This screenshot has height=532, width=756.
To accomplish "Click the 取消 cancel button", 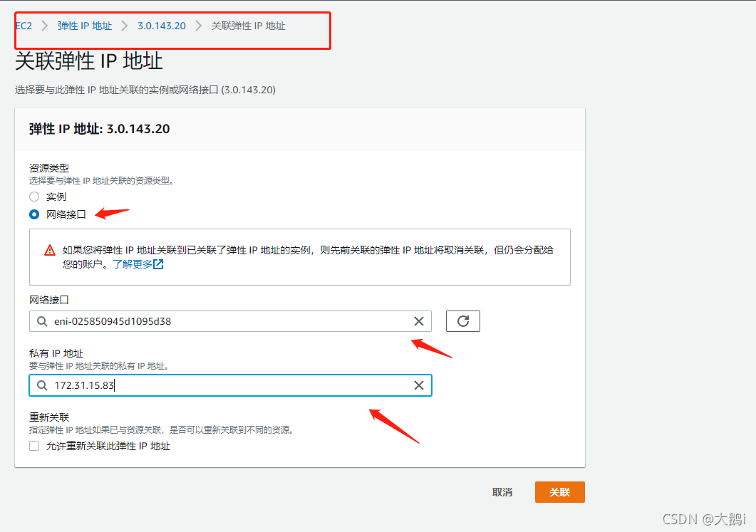I will coord(502,492).
